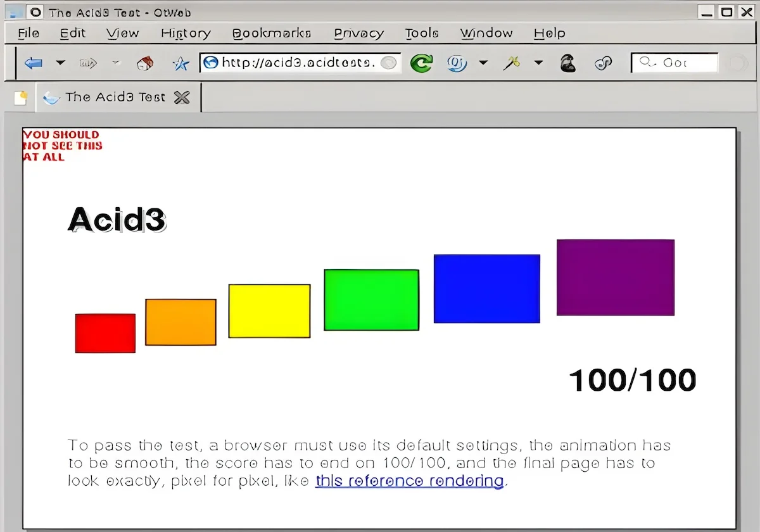Click the private browsing spy icon
Viewport: 760px width, 532px height.
[568, 63]
